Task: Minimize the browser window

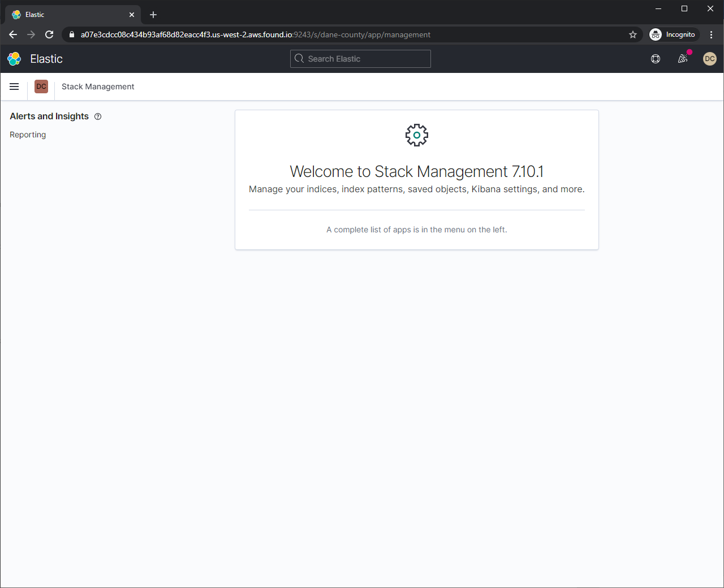Action: (658, 8)
